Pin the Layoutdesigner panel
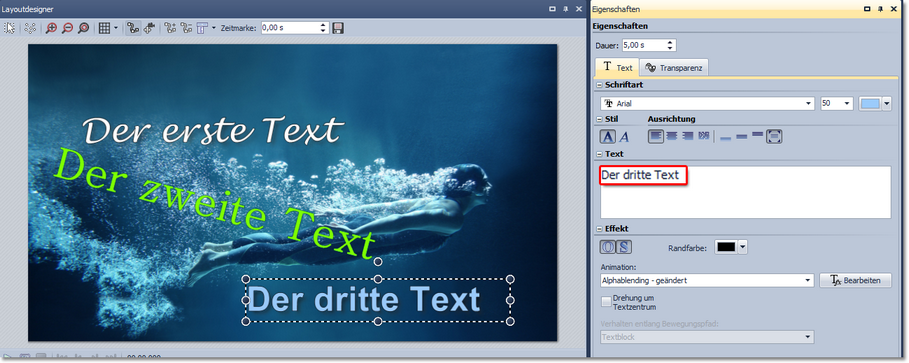Image resolution: width=909 pixels, height=363 pixels. click(x=566, y=9)
